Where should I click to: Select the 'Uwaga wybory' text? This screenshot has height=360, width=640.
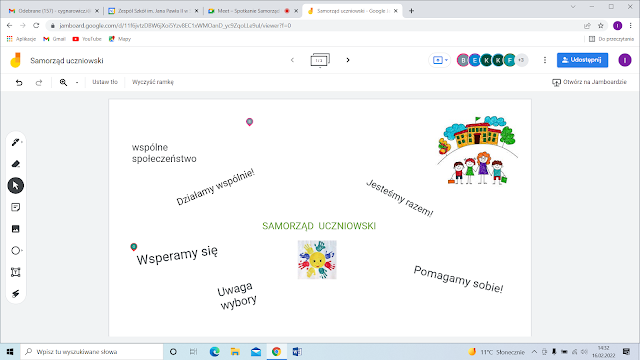click(237, 296)
